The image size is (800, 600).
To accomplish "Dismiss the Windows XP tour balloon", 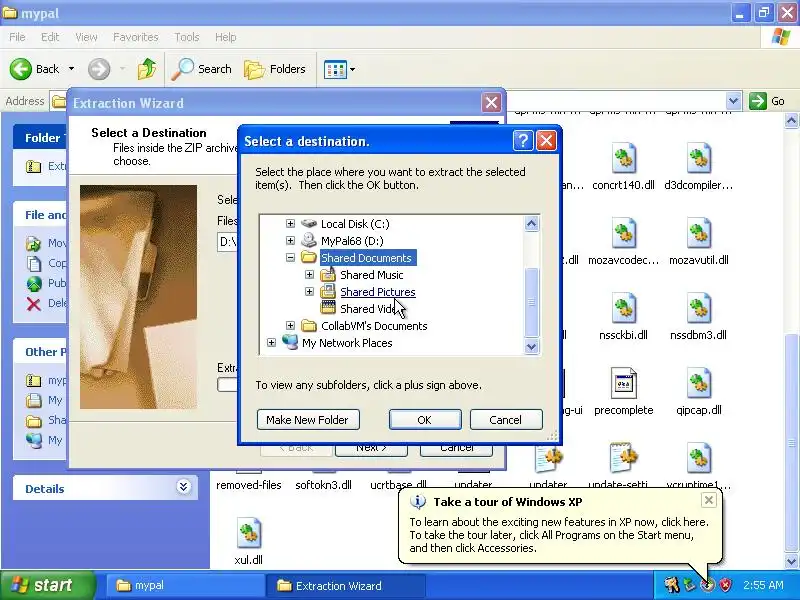I will [709, 500].
